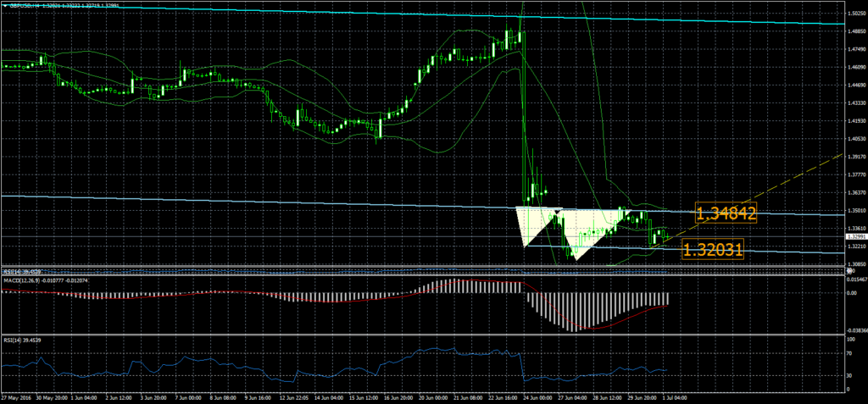This screenshot has height=404, width=868.
Task: Grab the divider between MACD and RSI panes
Action: click(x=424, y=334)
